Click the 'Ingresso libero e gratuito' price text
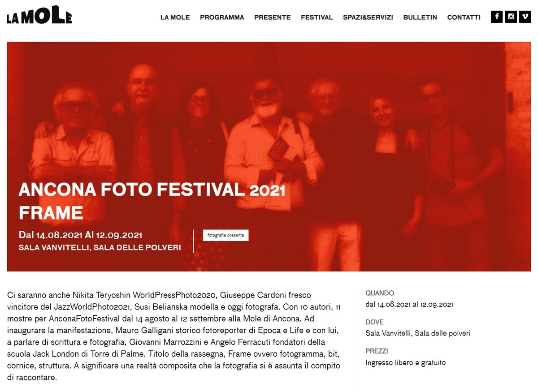This screenshot has height=392, width=538. coord(406,363)
